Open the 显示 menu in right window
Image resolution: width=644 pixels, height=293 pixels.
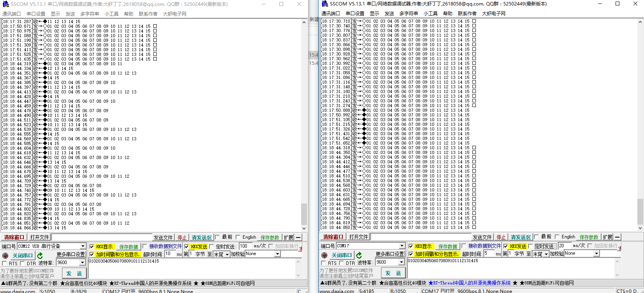(374, 14)
